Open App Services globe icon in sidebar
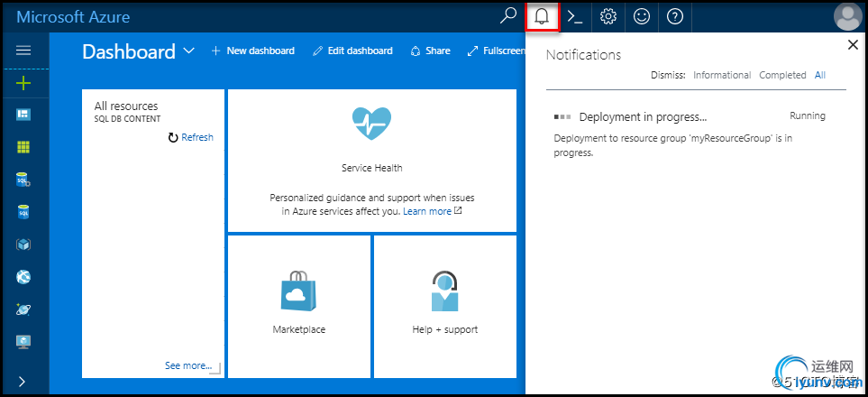The image size is (868, 397). click(x=23, y=277)
